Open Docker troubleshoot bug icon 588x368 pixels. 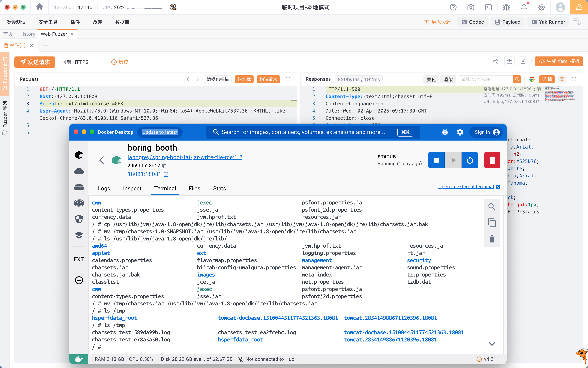pyautogui.click(x=445, y=132)
